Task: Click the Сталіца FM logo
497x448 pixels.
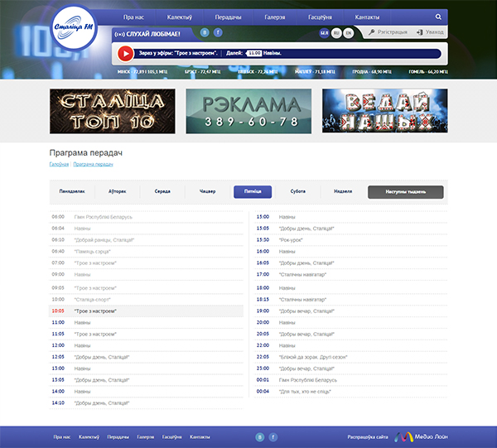Action: point(74,27)
